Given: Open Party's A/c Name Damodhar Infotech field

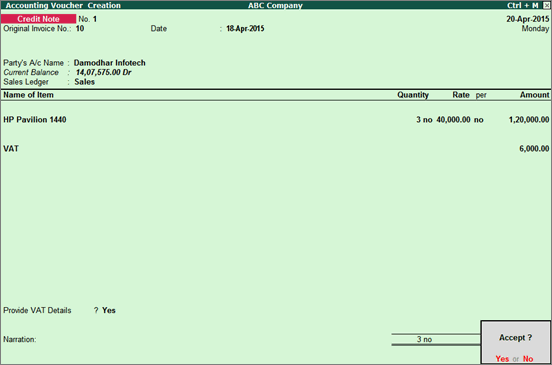Looking at the screenshot, I should click(109, 63).
